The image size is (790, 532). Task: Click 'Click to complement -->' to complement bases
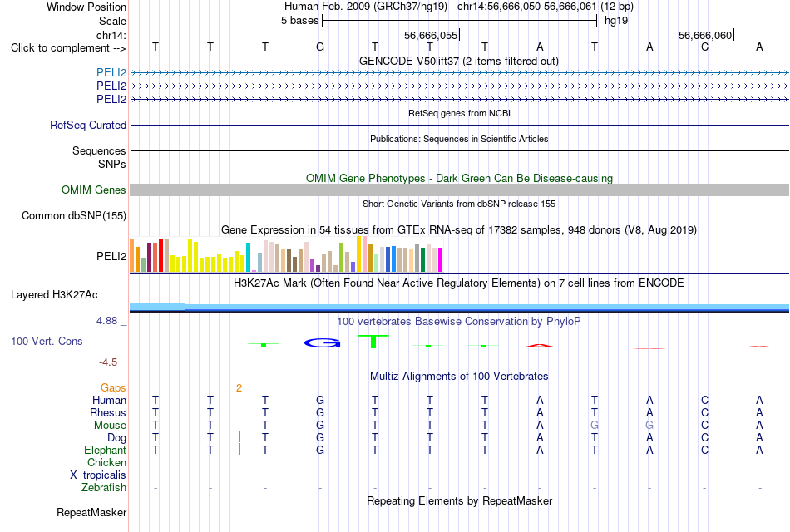[x=68, y=48]
